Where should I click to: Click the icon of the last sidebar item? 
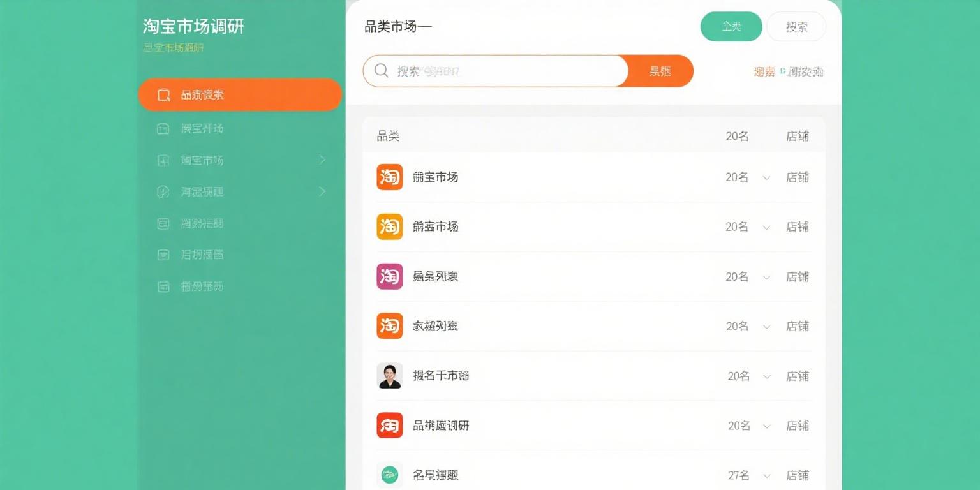pos(163,286)
